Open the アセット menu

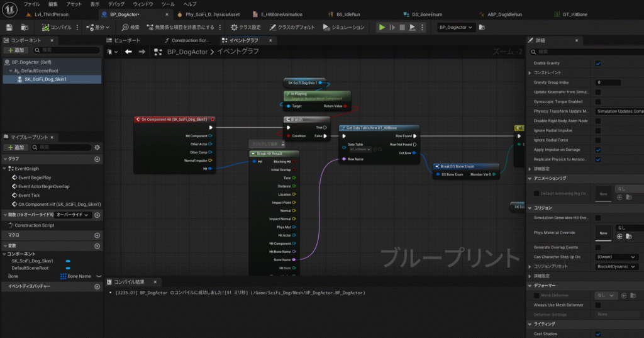pyautogui.click(x=74, y=4)
